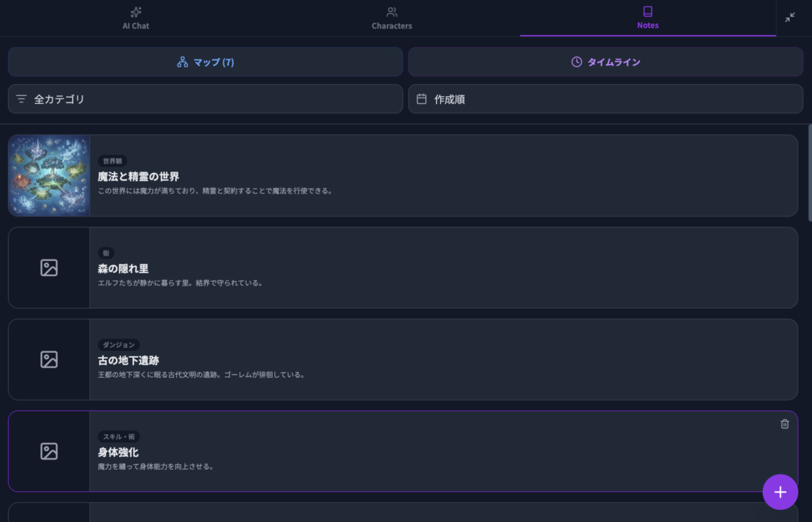Click image placeholder icon for 森の隠れ里
This screenshot has height=522, width=812.
[x=49, y=268]
